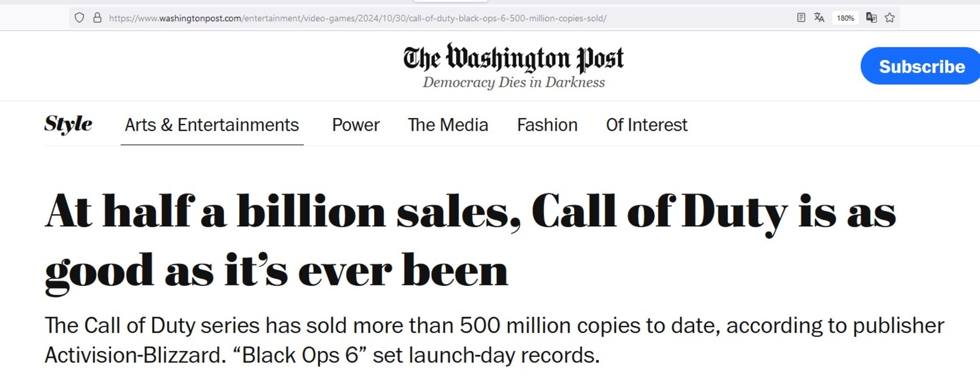The height and width of the screenshot is (382, 980).
Task: Click the translate page icon
Action: pos(819,18)
